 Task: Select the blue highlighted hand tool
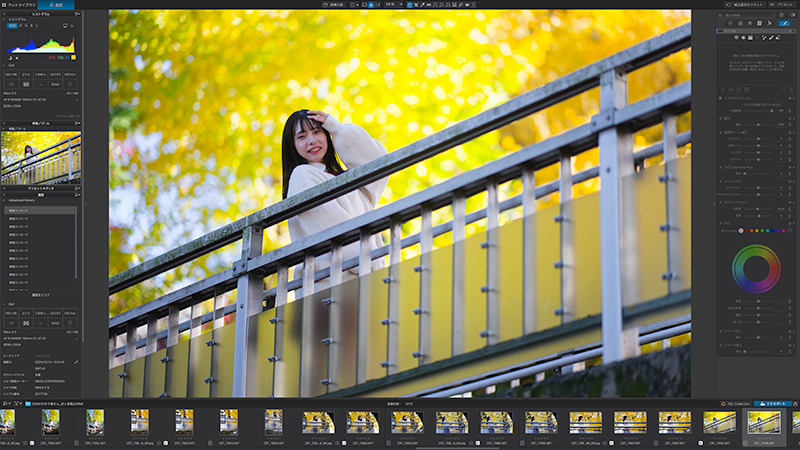(410, 5)
